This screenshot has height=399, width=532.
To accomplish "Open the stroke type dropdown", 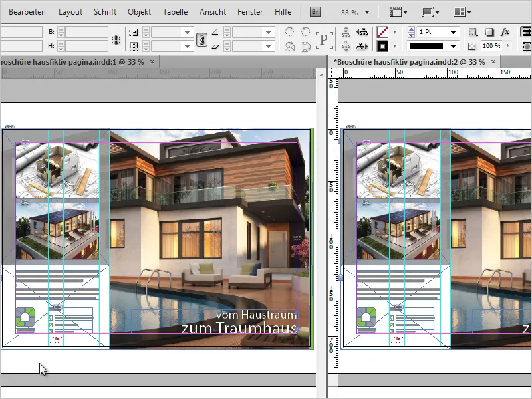I will click(x=453, y=46).
